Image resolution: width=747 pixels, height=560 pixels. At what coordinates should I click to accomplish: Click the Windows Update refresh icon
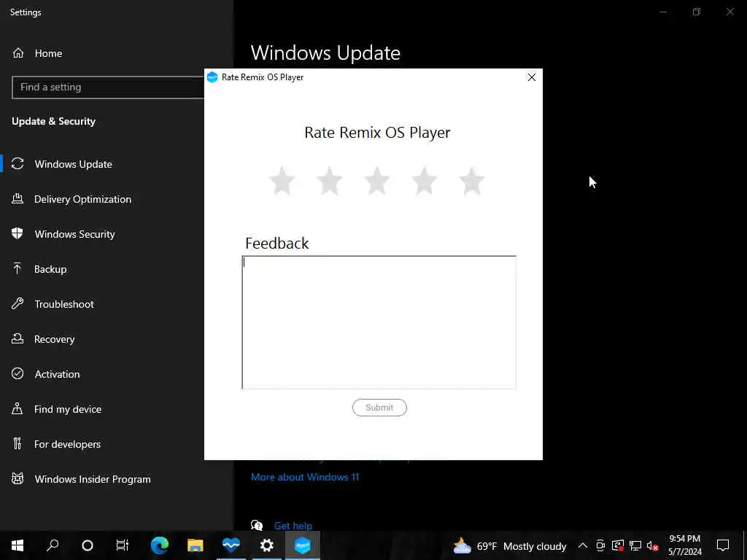tap(18, 164)
